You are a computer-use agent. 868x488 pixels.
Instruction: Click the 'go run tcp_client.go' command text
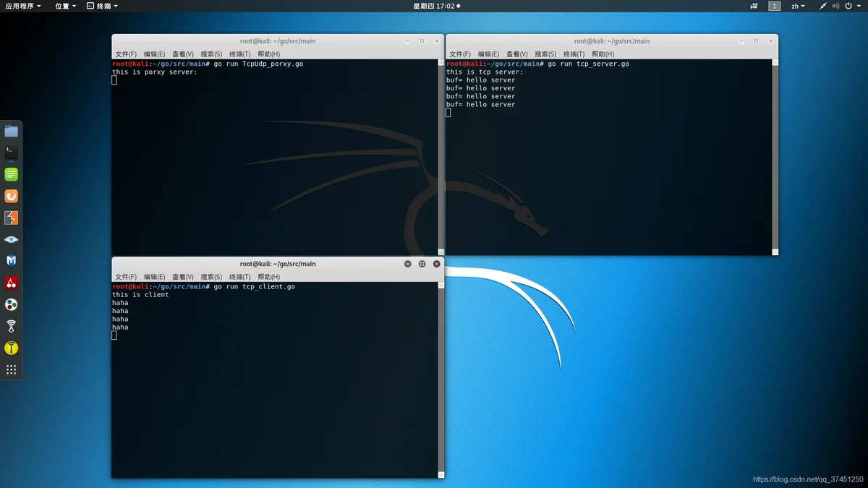(x=255, y=287)
